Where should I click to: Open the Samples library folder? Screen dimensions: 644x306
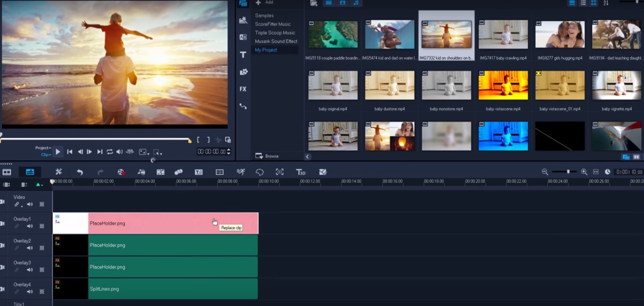(264, 15)
